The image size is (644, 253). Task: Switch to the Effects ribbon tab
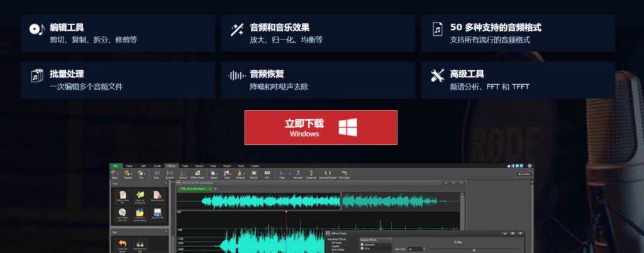point(171,166)
